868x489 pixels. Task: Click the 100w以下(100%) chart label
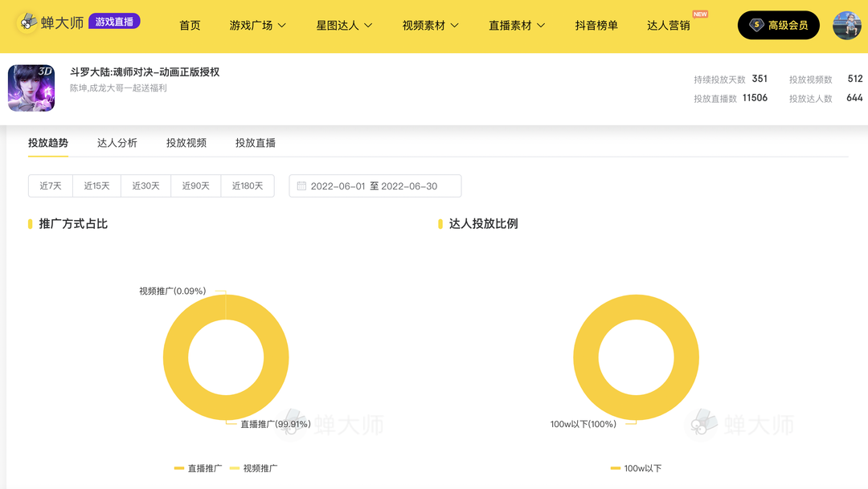point(583,424)
